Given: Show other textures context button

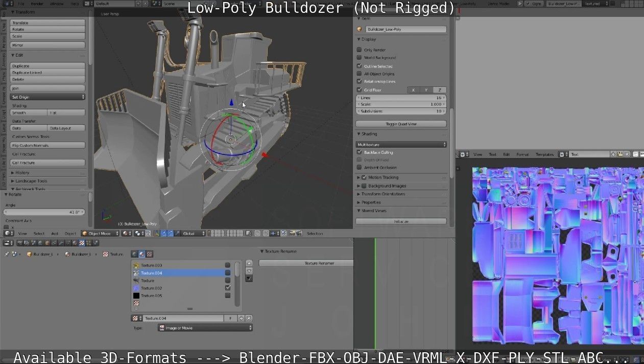Looking at the screenshot, I should pos(149,254).
